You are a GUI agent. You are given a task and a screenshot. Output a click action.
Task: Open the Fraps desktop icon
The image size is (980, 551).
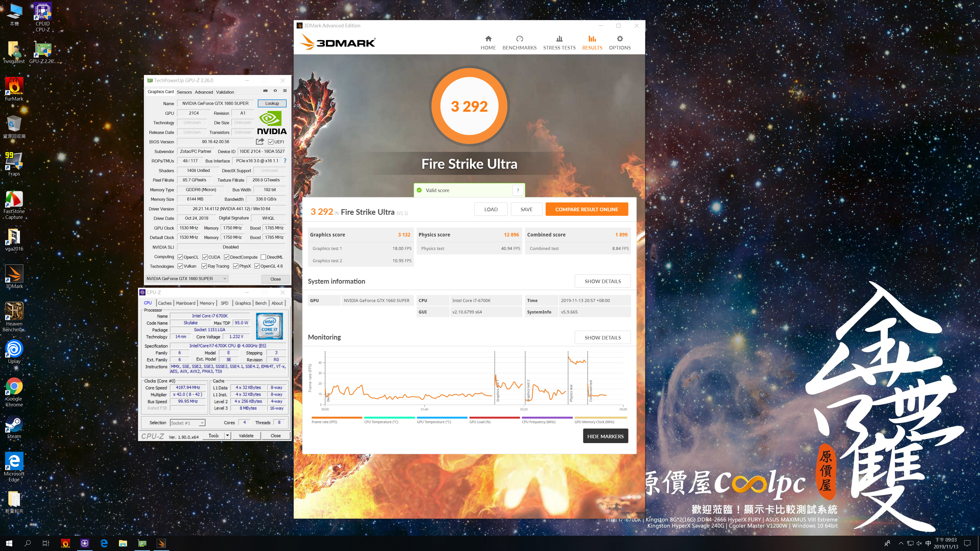pos(14,164)
